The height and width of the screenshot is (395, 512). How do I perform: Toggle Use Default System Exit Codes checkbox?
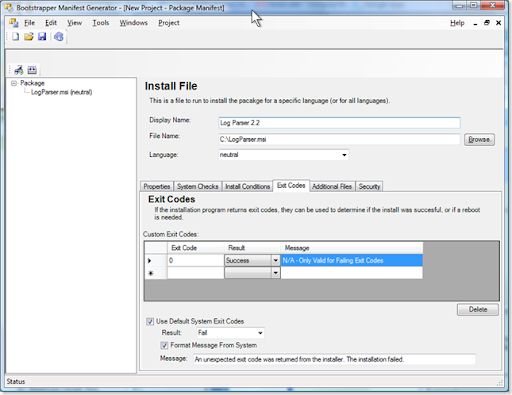pos(150,321)
